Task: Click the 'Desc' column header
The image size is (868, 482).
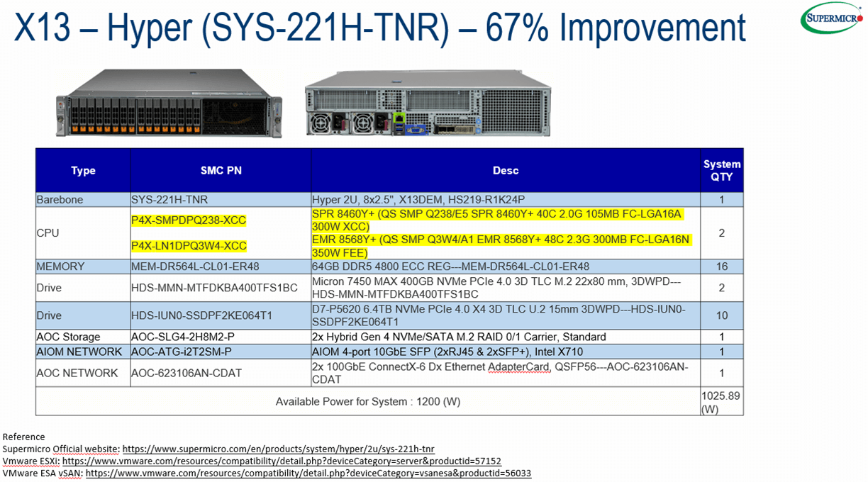Action: (x=505, y=171)
